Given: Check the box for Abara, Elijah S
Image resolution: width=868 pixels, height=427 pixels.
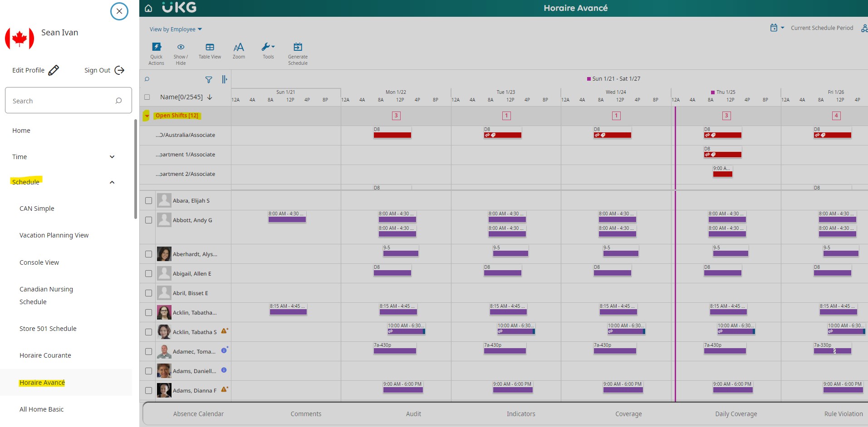Looking at the screenshot, I should click(148, 201).
